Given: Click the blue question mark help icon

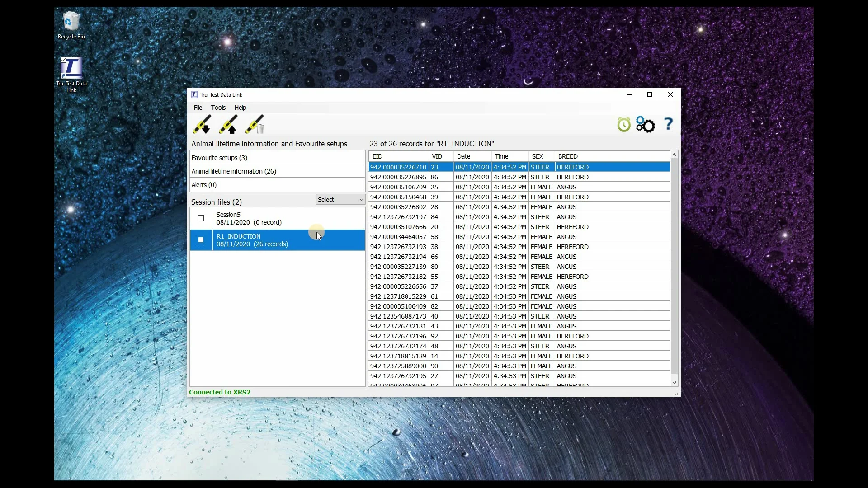Looking at the screenshot, I should pyautogui.click(x=668, y=124).
